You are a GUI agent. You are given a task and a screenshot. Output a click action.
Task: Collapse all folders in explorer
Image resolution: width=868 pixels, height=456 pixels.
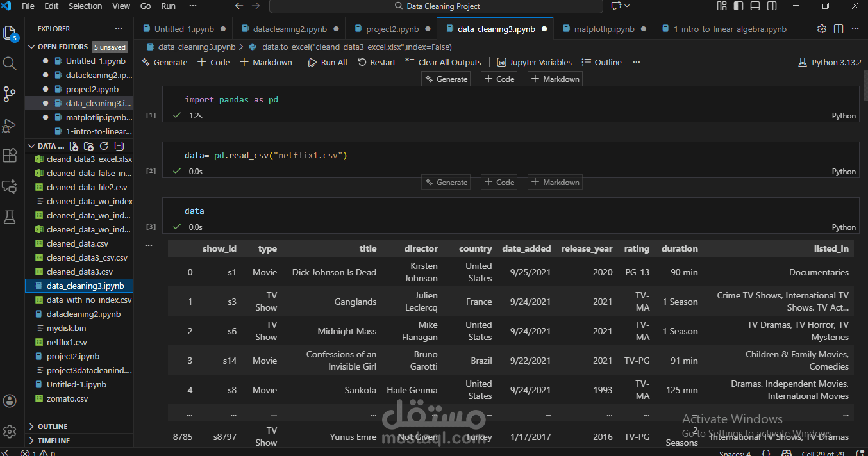118,146
